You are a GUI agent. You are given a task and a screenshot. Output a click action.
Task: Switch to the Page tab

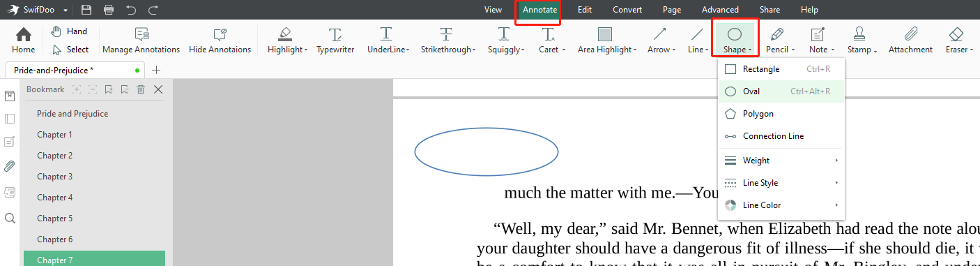(x=672, y=10)
